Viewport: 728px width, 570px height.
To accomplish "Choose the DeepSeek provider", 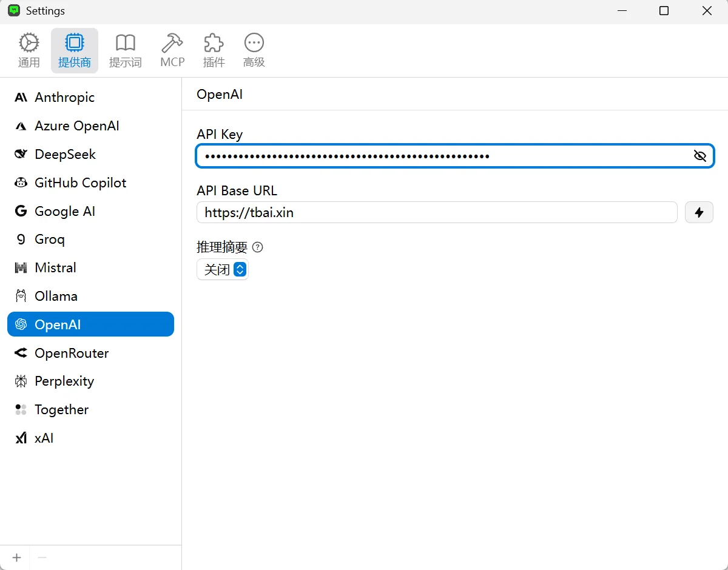I will [65, 155].
